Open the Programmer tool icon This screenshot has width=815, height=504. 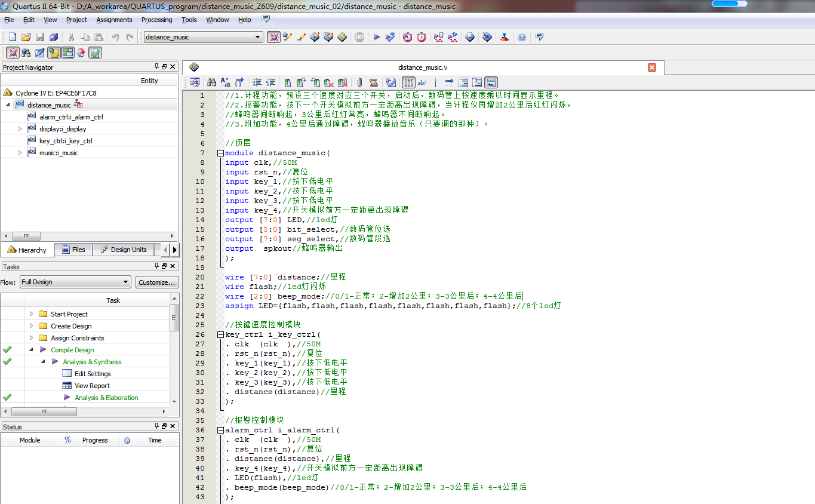pos(470,37)
